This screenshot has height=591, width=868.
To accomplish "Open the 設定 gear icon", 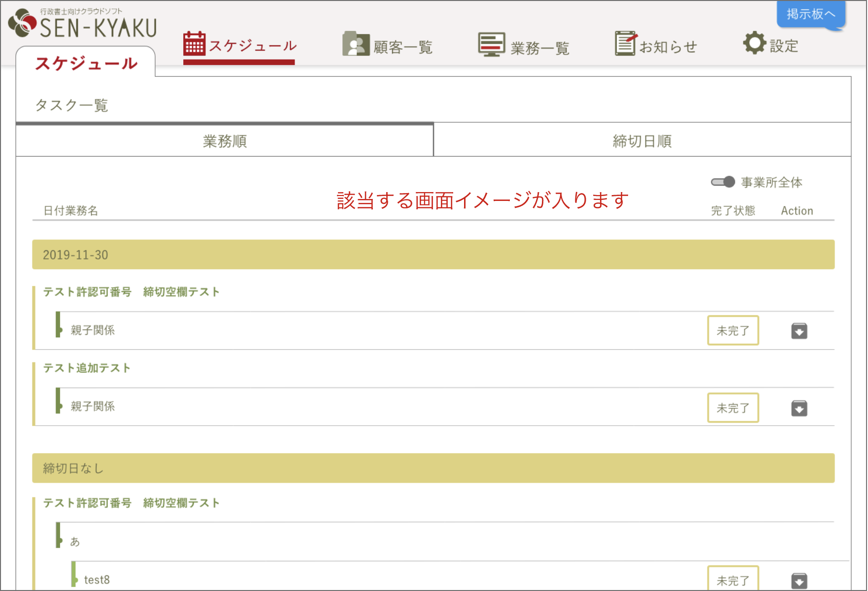I will (755, 43).
